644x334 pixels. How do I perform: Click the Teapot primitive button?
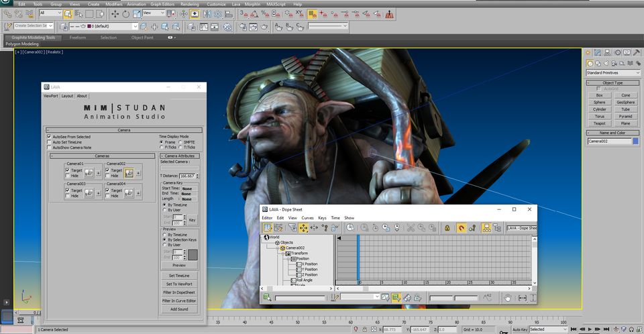pyautogui.click(x=599, y=123)
